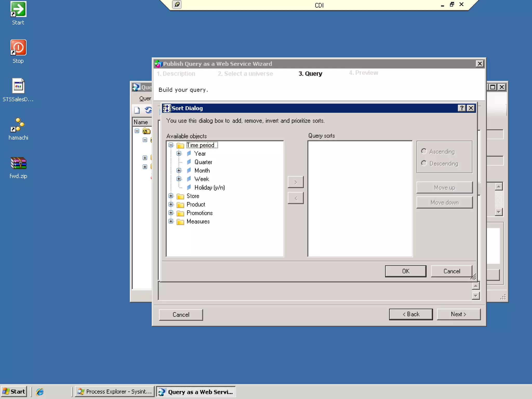Select the Month dimension object icon

pyautogui.click(x=189, y=170)
